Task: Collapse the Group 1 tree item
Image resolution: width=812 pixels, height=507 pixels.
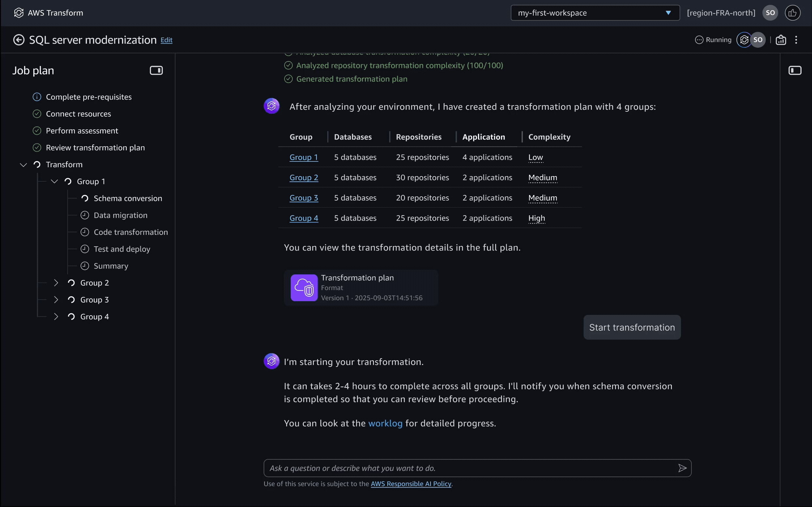Action: coord(54,181)
